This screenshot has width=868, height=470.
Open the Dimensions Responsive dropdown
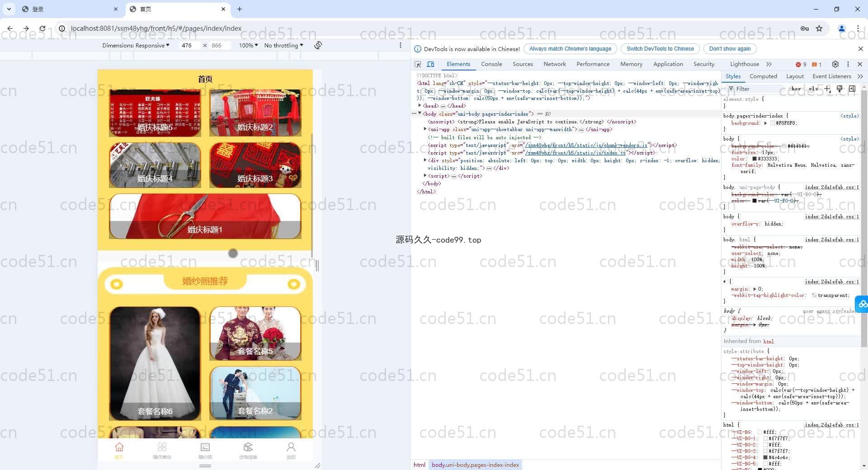pos(136,45)
